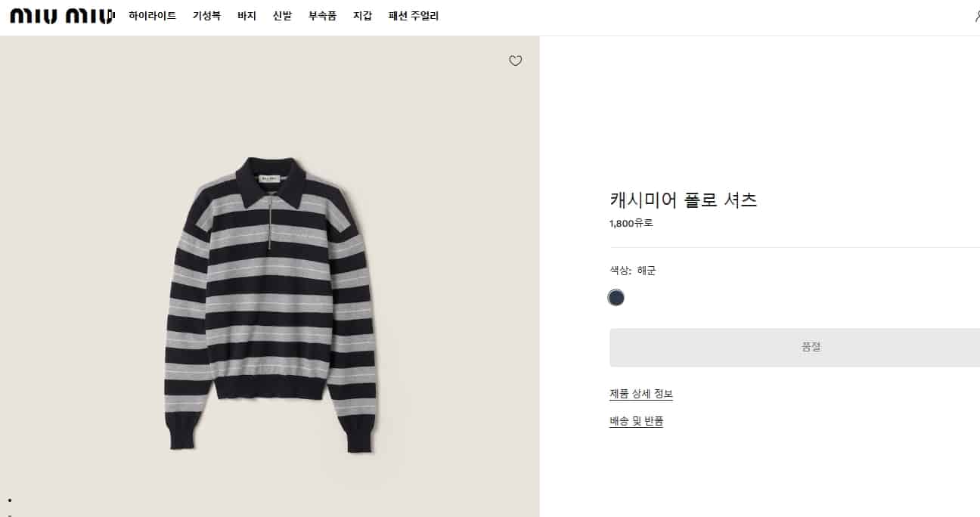Select the 부속품 menu item
Image resolution: width=980 pixels, height=517 pixels.
click(x=322, y=16)
